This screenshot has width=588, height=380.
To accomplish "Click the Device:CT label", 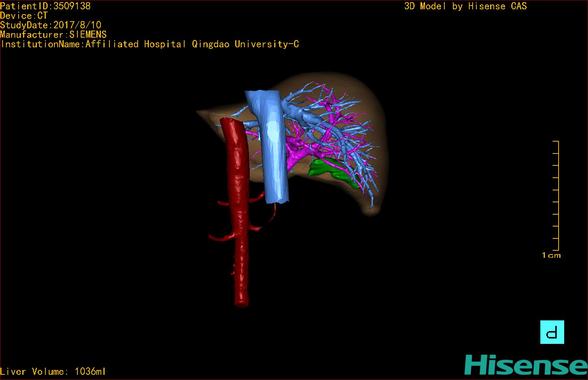I will pyautogui.click(x=24, y=16).
